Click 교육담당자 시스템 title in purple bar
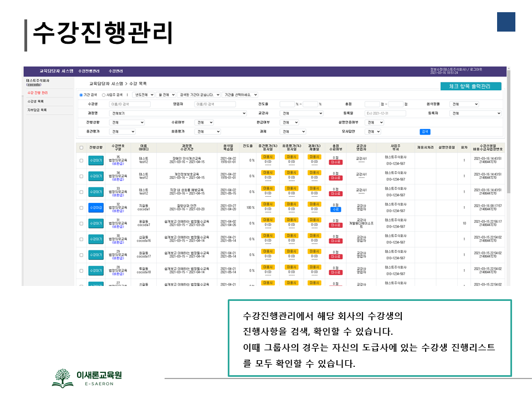 tap(57, 71)
